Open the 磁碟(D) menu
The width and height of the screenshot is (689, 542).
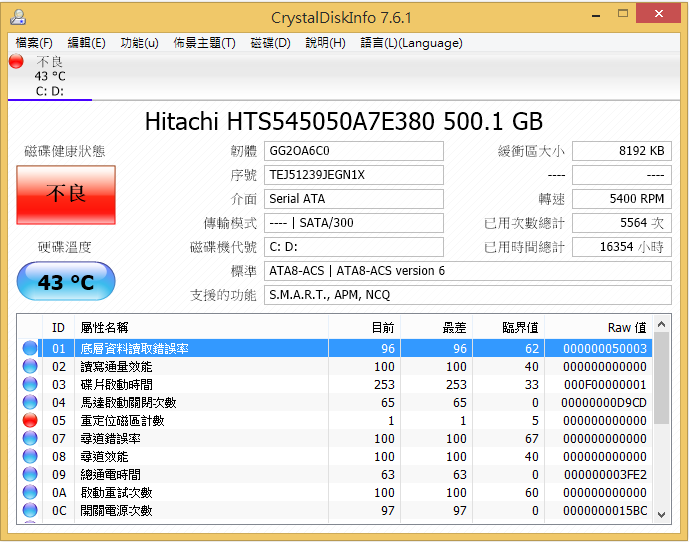pos(270,43)
